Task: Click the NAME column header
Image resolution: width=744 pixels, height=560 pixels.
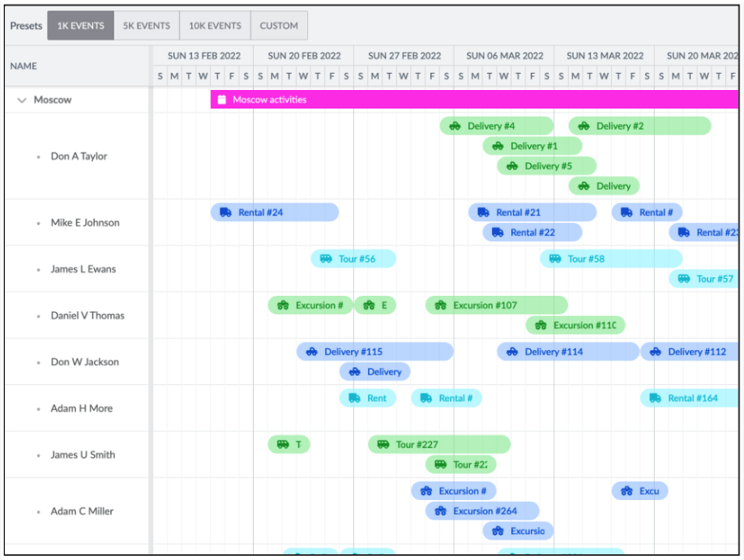Action: 24,66
